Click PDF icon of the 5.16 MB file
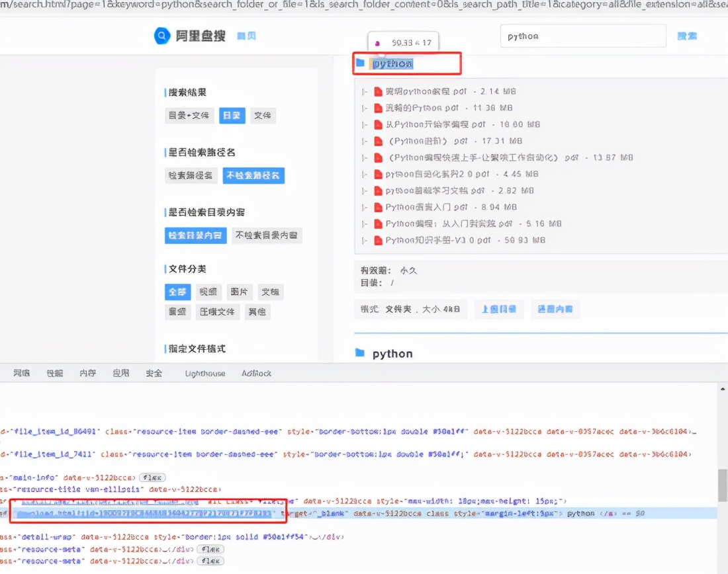Viewport: 728px width, 574px height. point(378,224)
